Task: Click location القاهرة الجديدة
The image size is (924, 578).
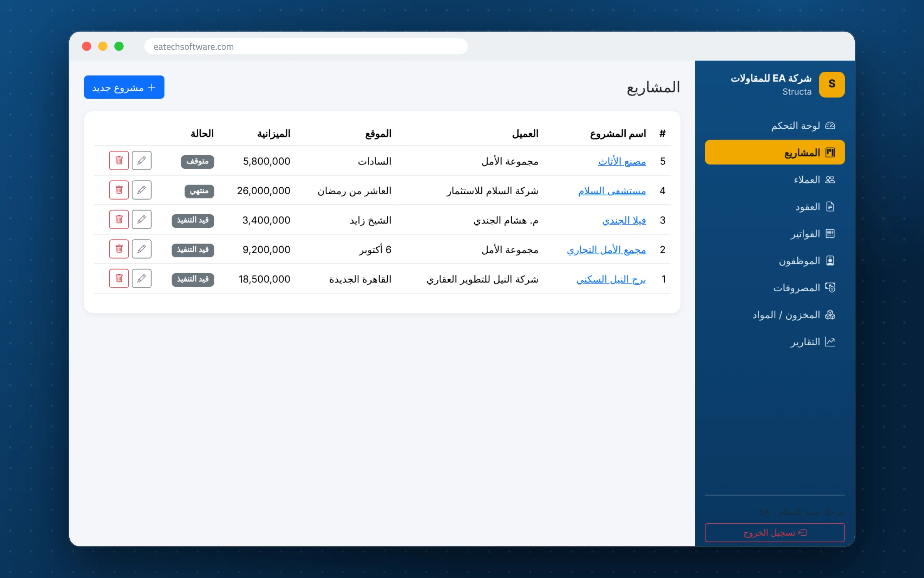Action: (360, 279)
